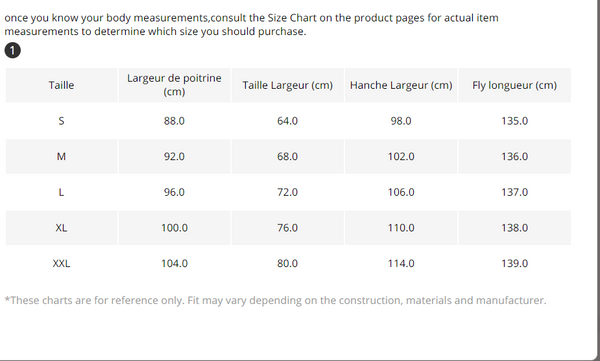Click the 135.0 fly length cell
Viewport: 600px width, 361px height.
(x=514, y=121)
